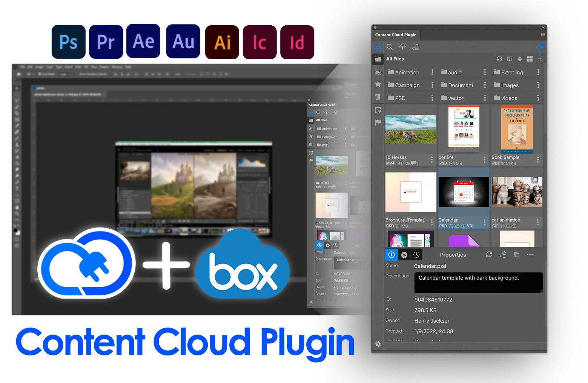Open search via magnifier icon in large panel
588x383 pixels.
(390, 47)
